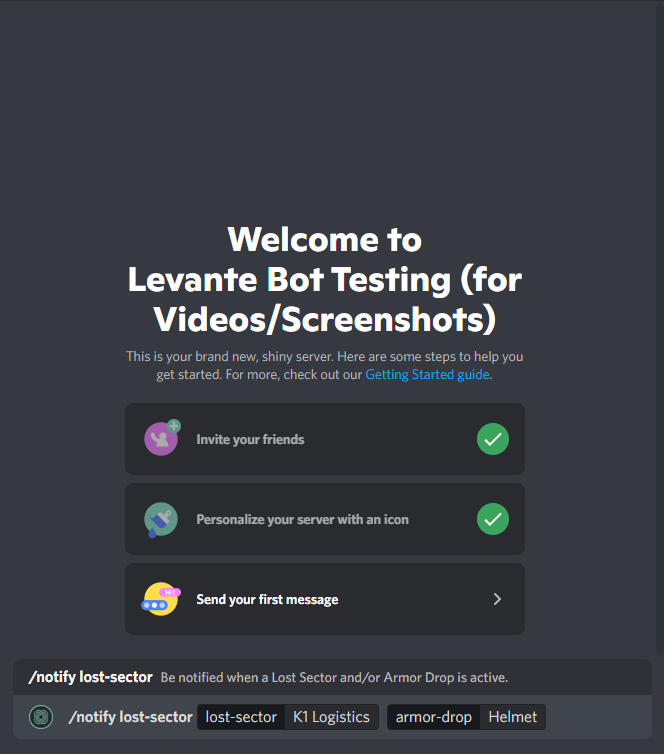Click the /notify lost-sector command in the input
This screenshot has width=664, height=754.
click(130, 717)
